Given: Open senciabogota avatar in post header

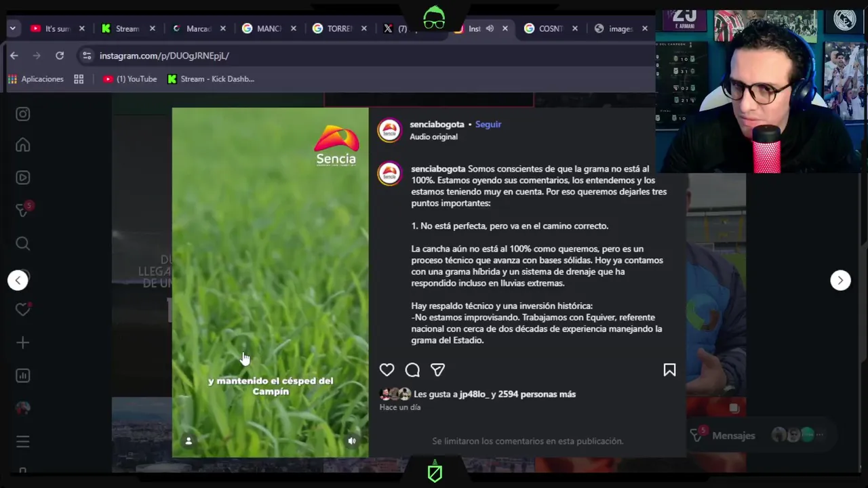Looking at the screenshot, I should (x=389, y=131).
